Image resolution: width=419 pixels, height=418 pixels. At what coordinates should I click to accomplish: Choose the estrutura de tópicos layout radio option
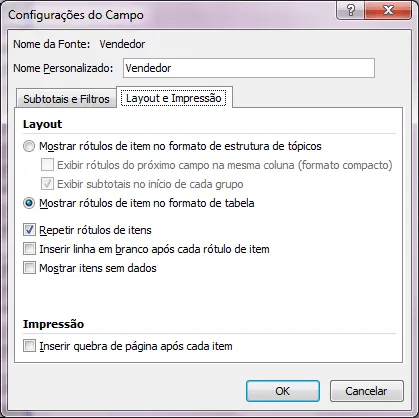point(29,146)
